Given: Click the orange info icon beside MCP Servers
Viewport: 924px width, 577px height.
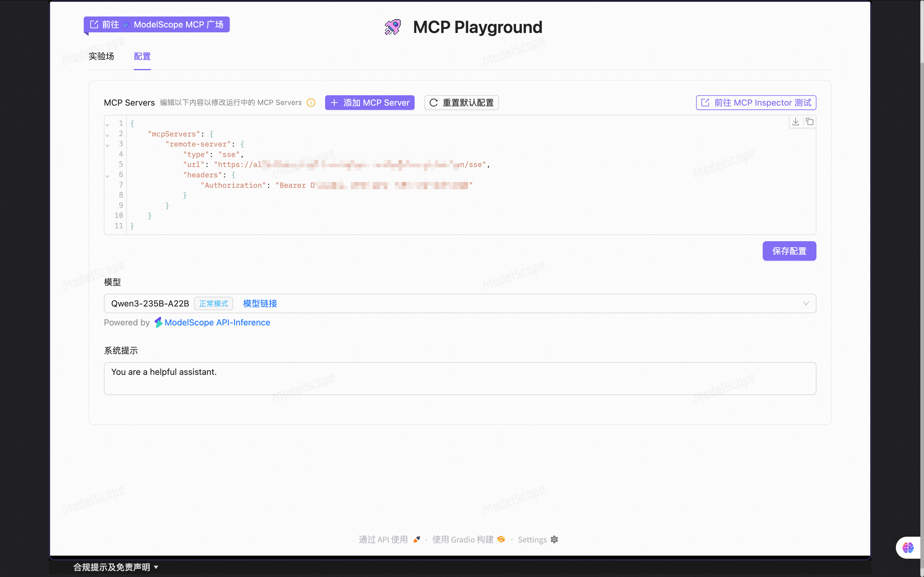Looking at the screenshot, I should (x=311, y=103).
